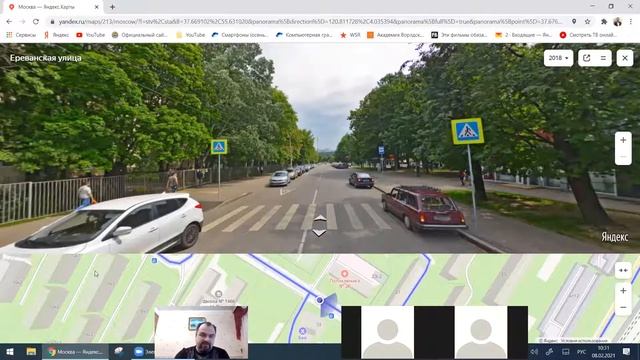Open the Сервисы apps bookmark

point(21,35)
